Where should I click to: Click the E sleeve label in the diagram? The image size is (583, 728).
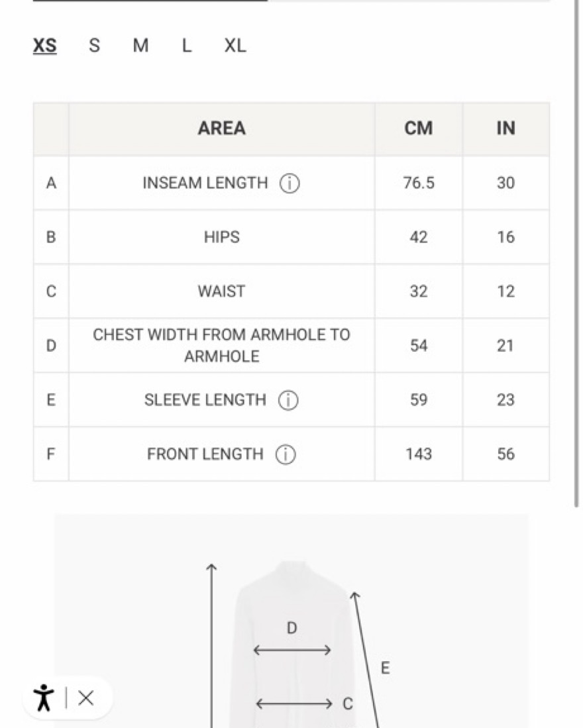coord(386,668)
